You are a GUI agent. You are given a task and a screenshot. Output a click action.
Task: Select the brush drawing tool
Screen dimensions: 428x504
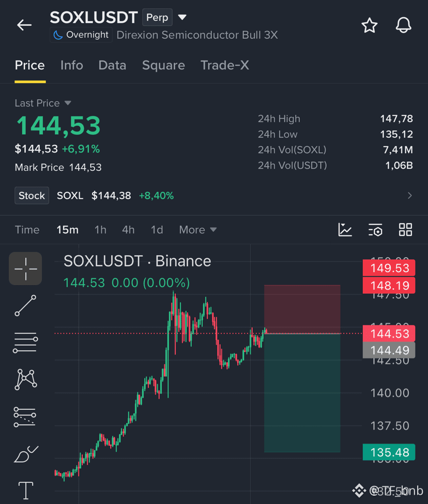[x=26, y=454]
